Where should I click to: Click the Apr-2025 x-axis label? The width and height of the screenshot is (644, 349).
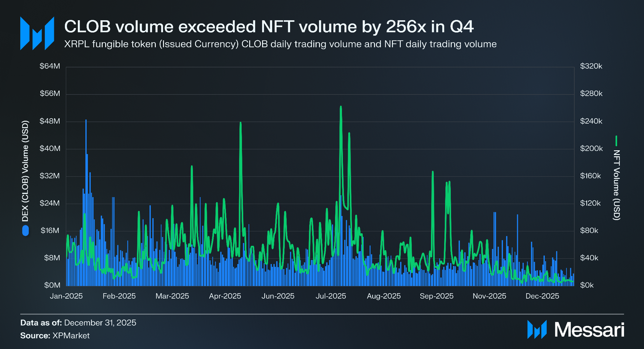coord(225,296)
